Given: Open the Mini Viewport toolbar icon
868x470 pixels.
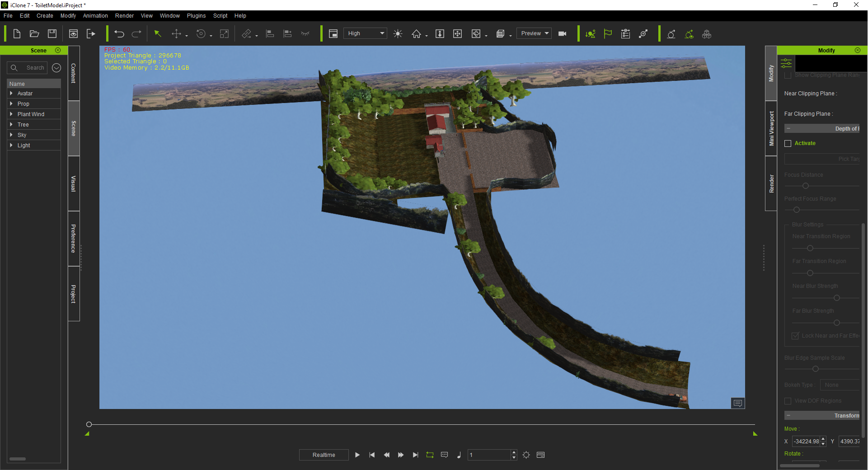Looking at the screenshot, I should pos(333,34).
